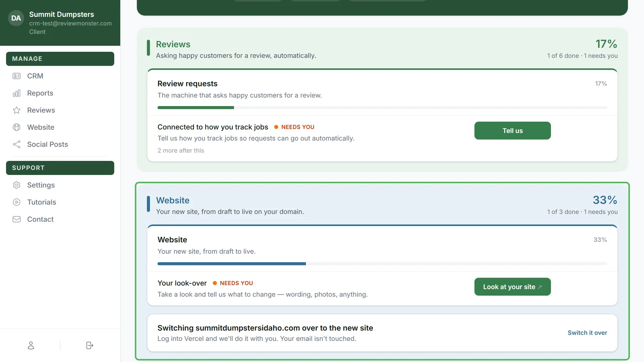Click the crm-test@reviewmonster.com email text
Image resolution: width=644 pixels, height=362 pixels.
coord(70,23)
